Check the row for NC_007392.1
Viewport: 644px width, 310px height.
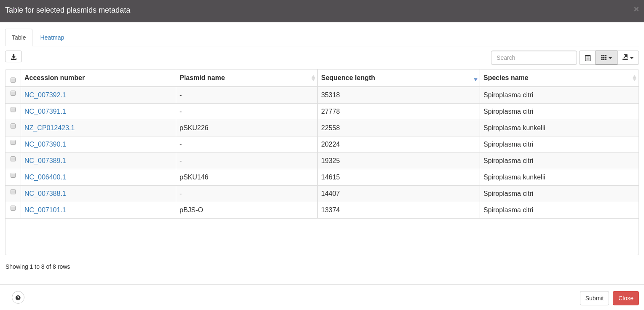click(13, 93)
